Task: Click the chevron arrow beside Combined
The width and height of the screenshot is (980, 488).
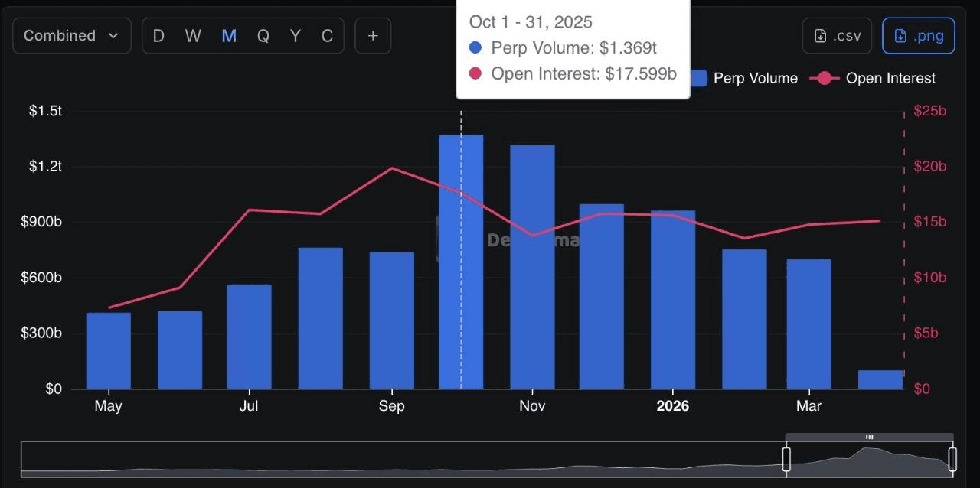Action: click(x=114, y=36)
